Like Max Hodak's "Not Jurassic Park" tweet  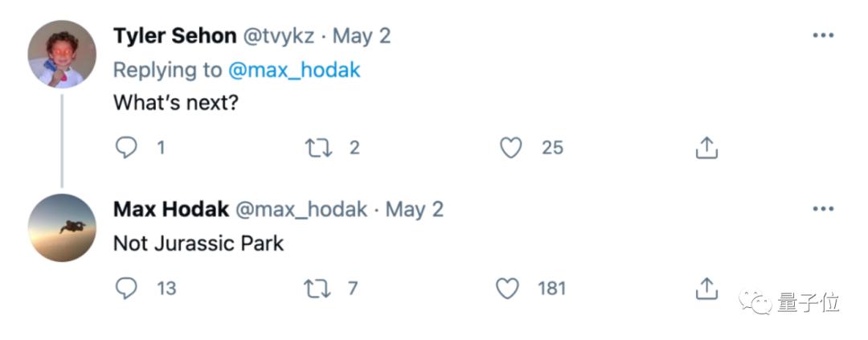(507, 288)
